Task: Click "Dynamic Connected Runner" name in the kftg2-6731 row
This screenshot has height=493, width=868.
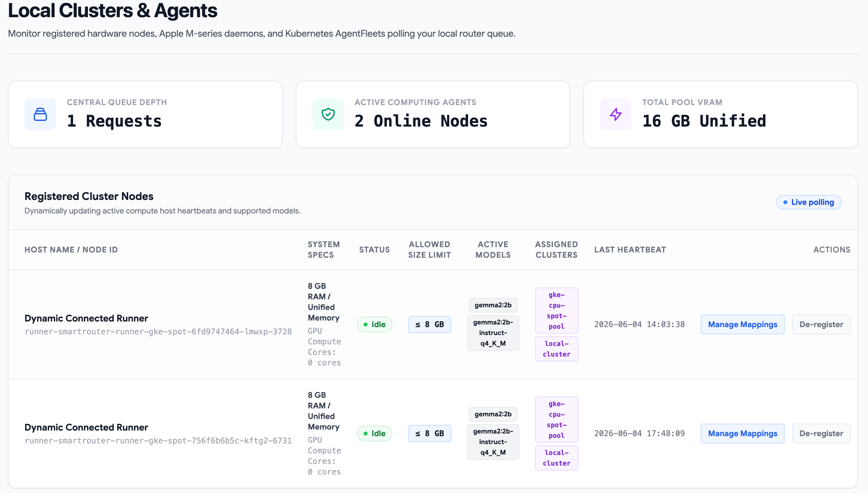Action: (x=86, y=427)
